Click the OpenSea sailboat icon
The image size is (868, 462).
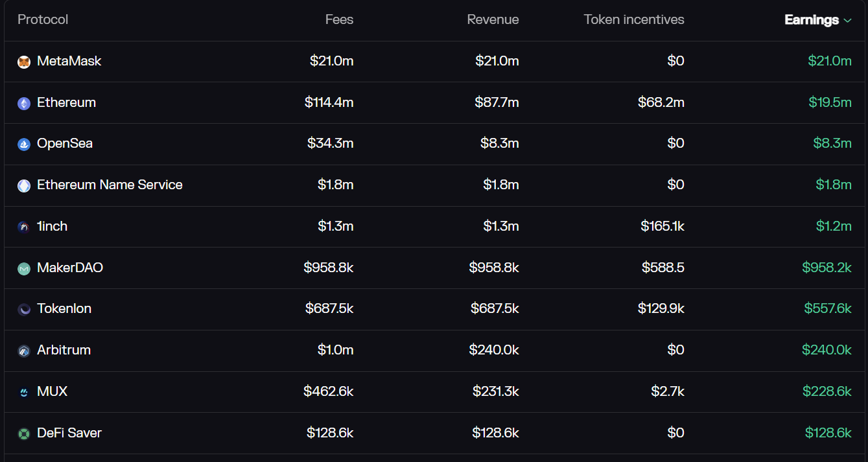(x=24, y=144)
